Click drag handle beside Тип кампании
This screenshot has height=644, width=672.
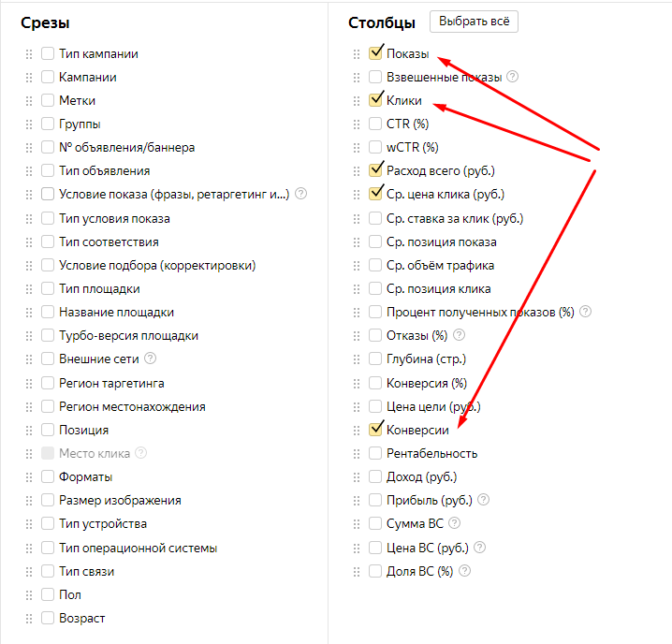pos(29,54)
